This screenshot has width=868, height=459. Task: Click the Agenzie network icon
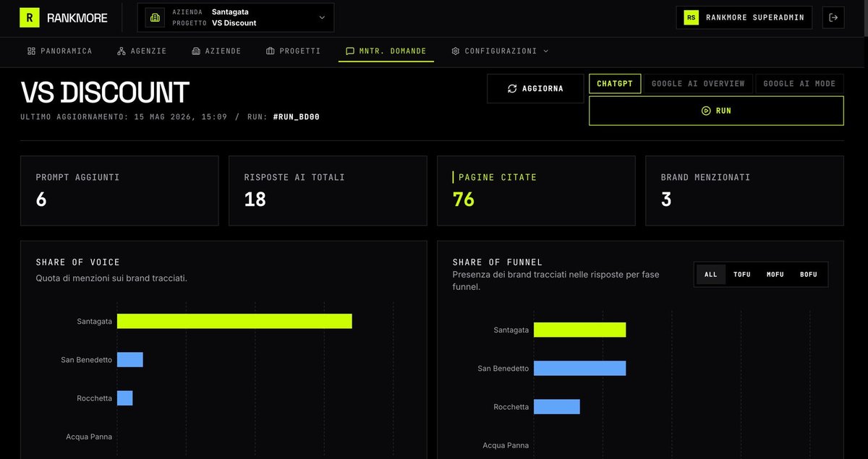point(121,51)
